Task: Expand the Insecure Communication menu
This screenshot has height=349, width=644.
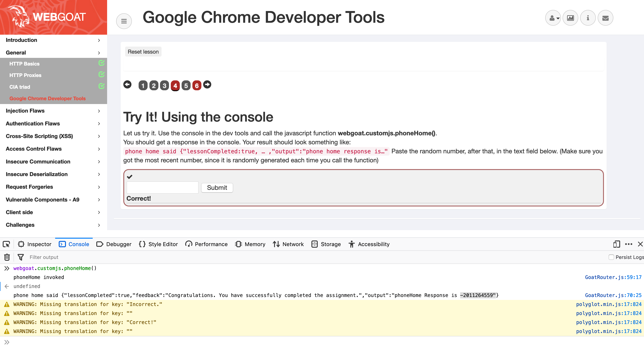Action: [x=54, y=162]
